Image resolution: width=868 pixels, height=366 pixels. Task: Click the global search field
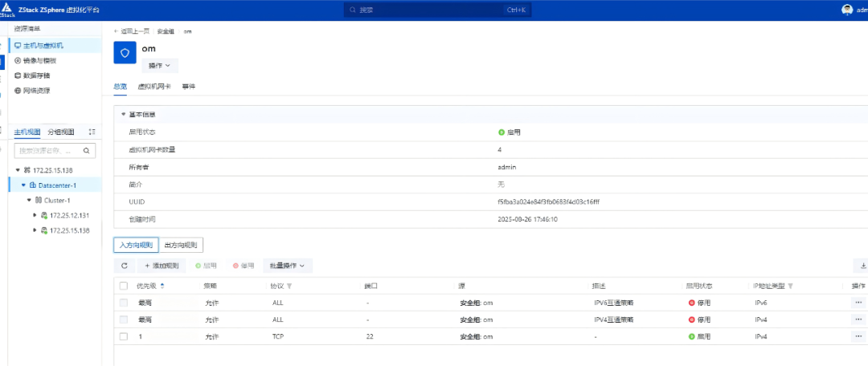point(437,10)
